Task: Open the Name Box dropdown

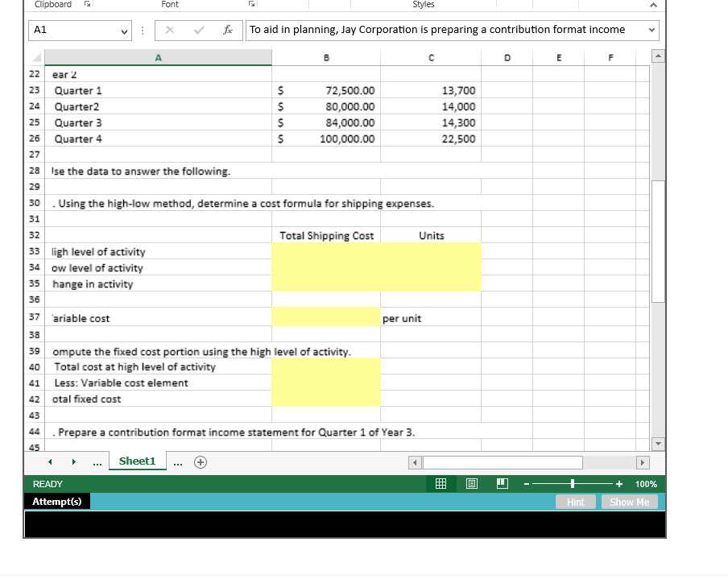Action: (124, 30)
